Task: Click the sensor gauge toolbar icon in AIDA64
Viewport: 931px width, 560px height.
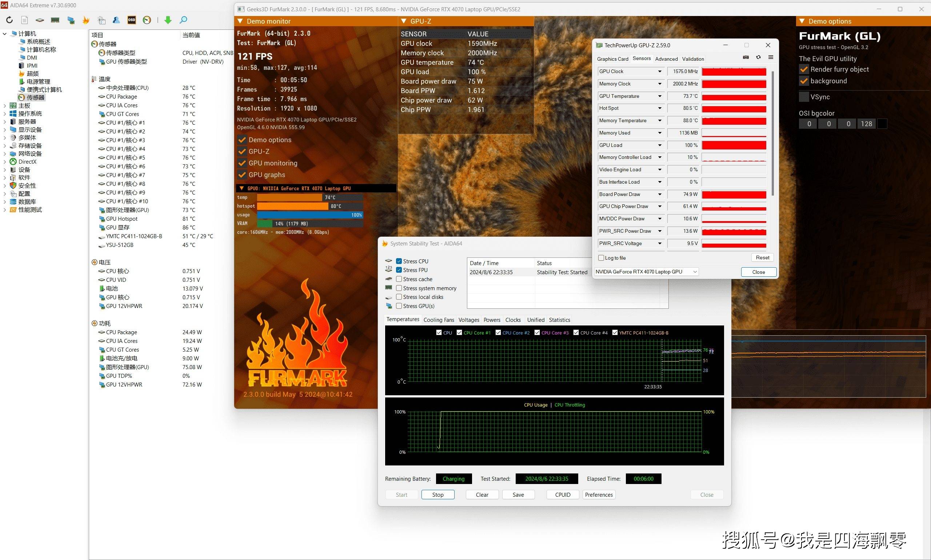Action: tap(147, 20)
